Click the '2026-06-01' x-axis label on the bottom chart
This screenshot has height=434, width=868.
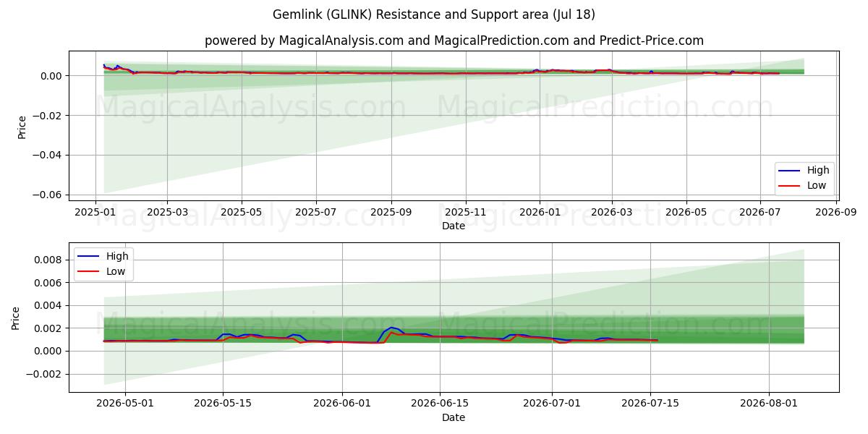[342, 404]
